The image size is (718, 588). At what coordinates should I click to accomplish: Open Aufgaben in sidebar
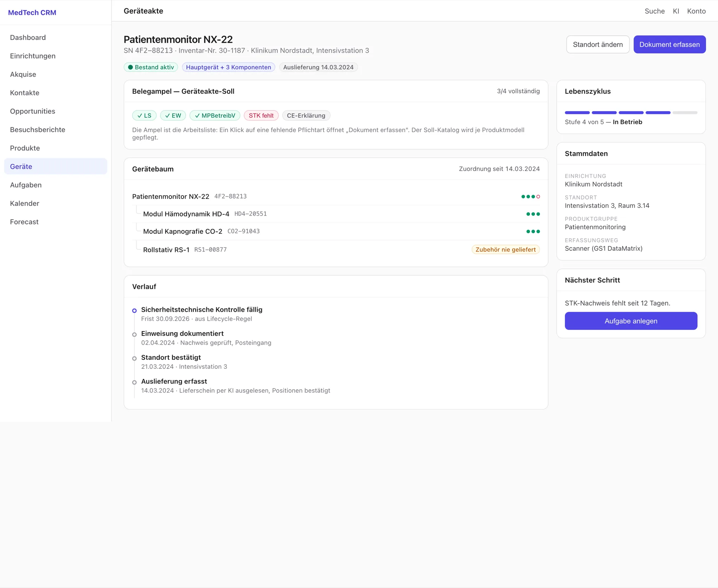click(56, 185)
